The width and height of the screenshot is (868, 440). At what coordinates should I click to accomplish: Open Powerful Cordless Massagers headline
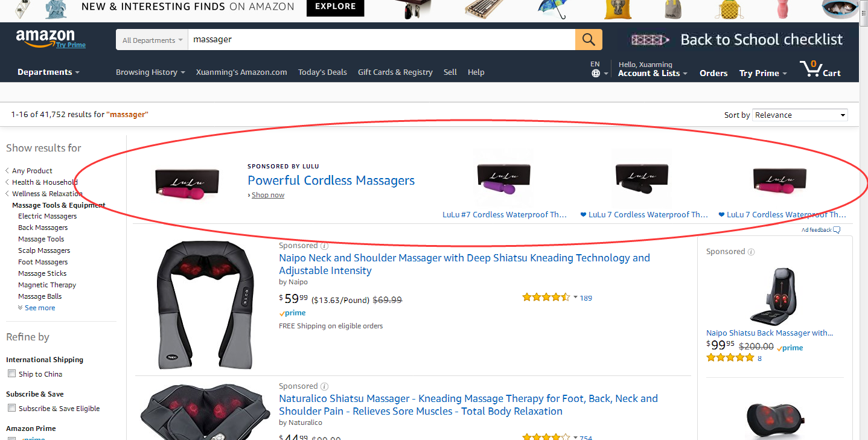click(x=331, y=180)
